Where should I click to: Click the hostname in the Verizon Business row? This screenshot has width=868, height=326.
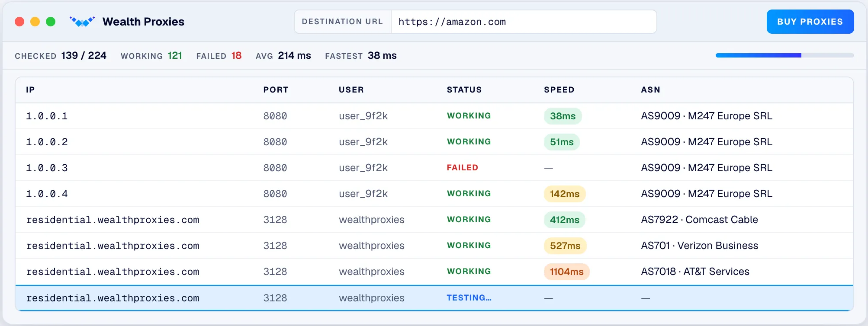tap(113, 246)
